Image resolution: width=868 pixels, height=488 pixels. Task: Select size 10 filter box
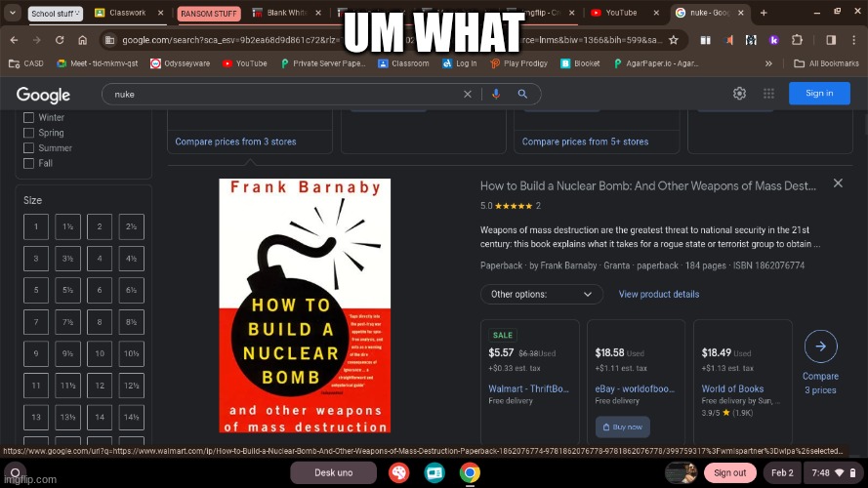click(100, 353)
